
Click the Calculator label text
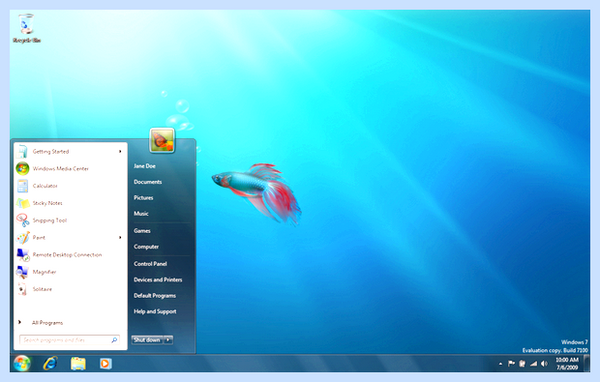45,186
